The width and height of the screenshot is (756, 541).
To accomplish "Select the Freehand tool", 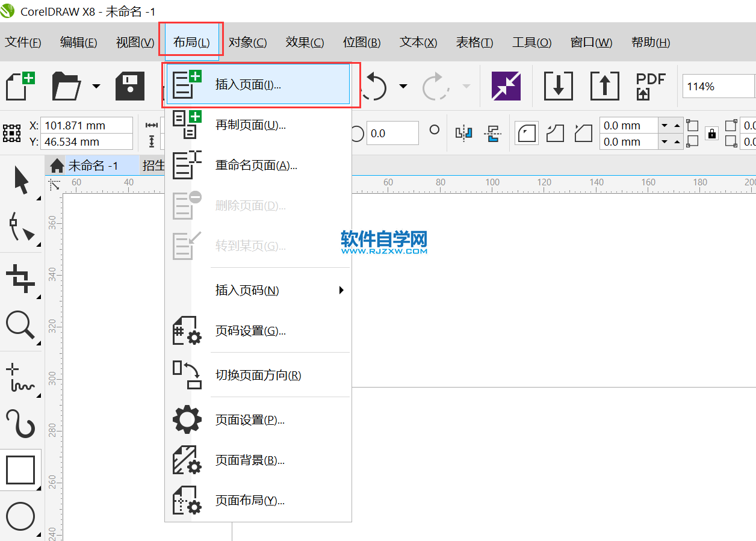I will pyautogui.click(x=20, y=378).
